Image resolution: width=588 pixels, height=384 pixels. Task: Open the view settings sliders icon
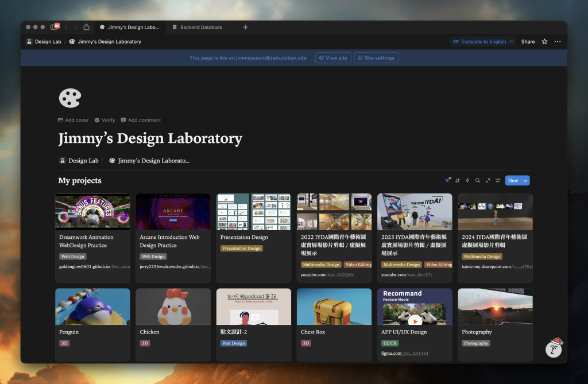tap(498, 180)
